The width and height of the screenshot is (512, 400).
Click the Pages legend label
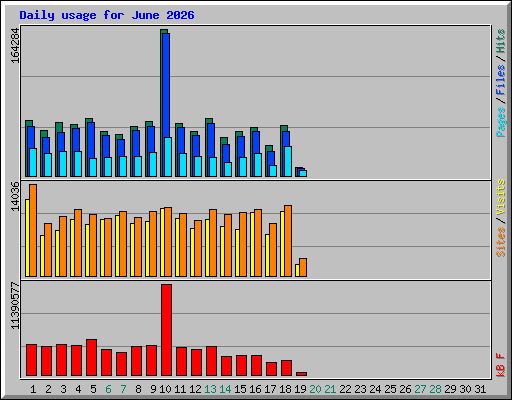(501, 122)
